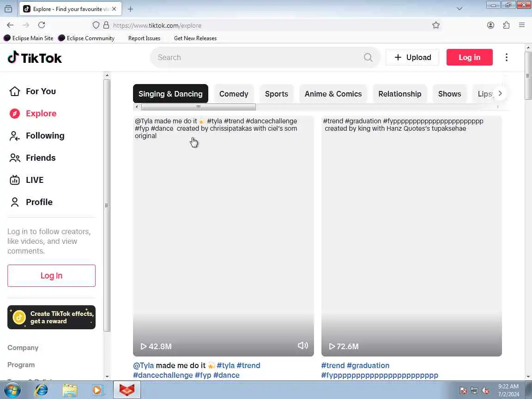Open the list all tabs dropdown

click(x=459, y=9)
